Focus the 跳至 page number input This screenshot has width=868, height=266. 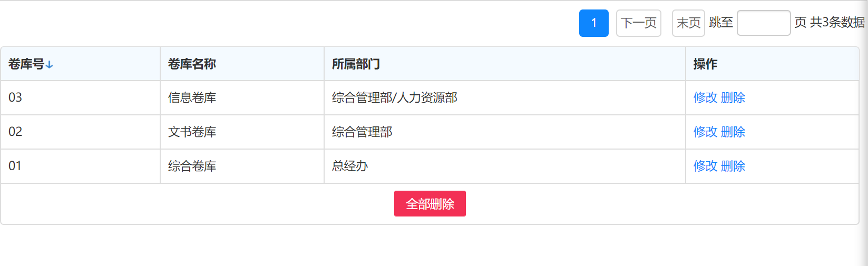(x=764, y=23)
